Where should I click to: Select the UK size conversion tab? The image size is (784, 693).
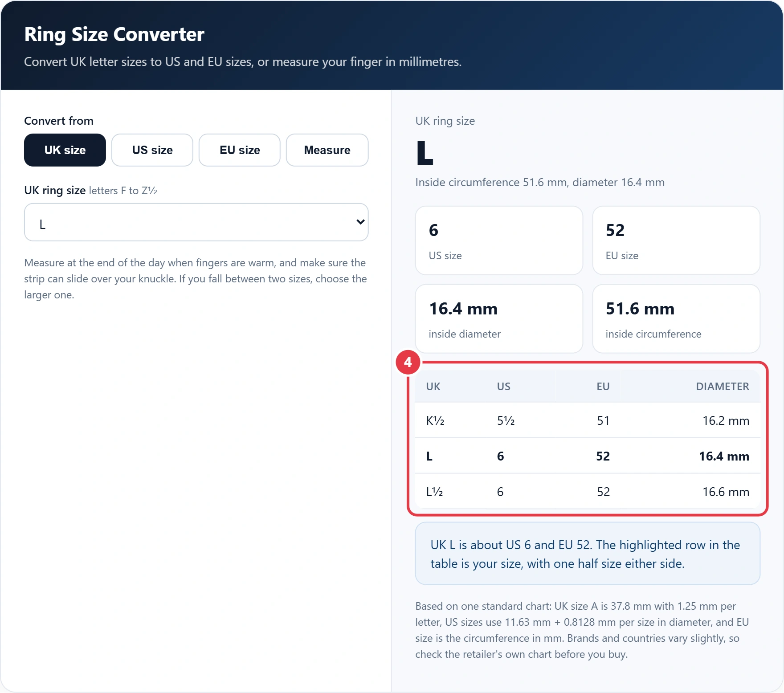[65, 150]
